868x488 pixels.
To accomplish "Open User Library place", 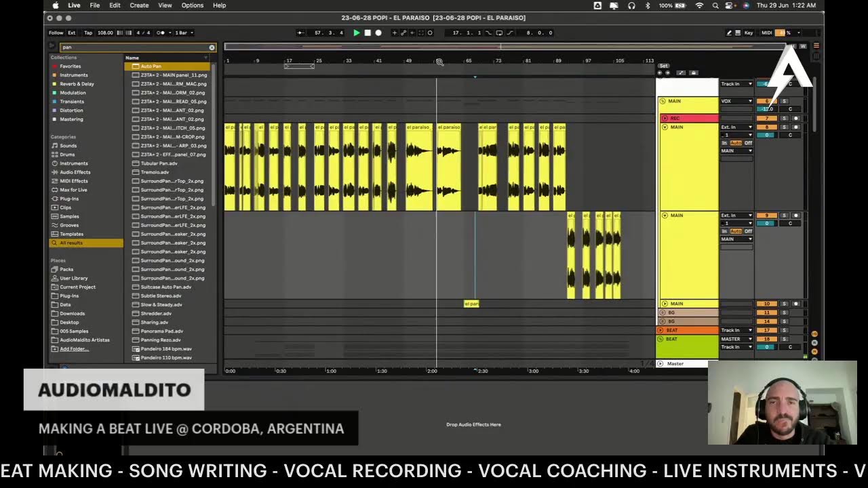I will (x=73, y=278).
